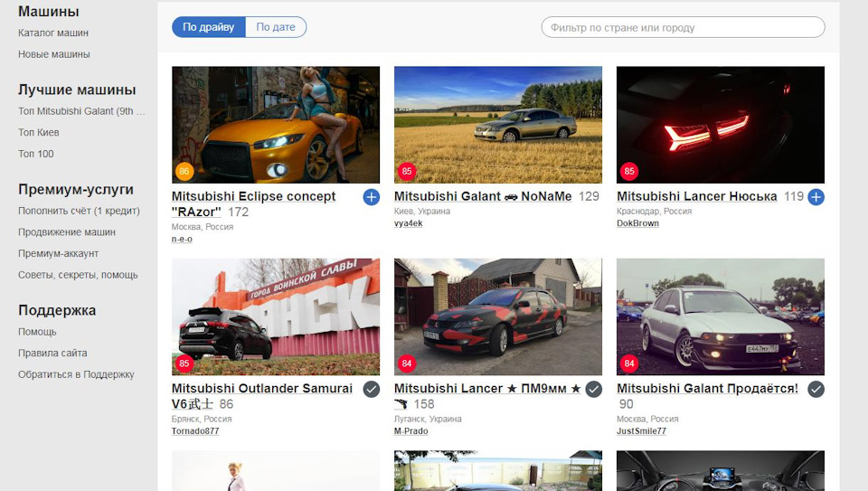Click the 84 badge on Galant Продаётся photo

coord(629,364)
